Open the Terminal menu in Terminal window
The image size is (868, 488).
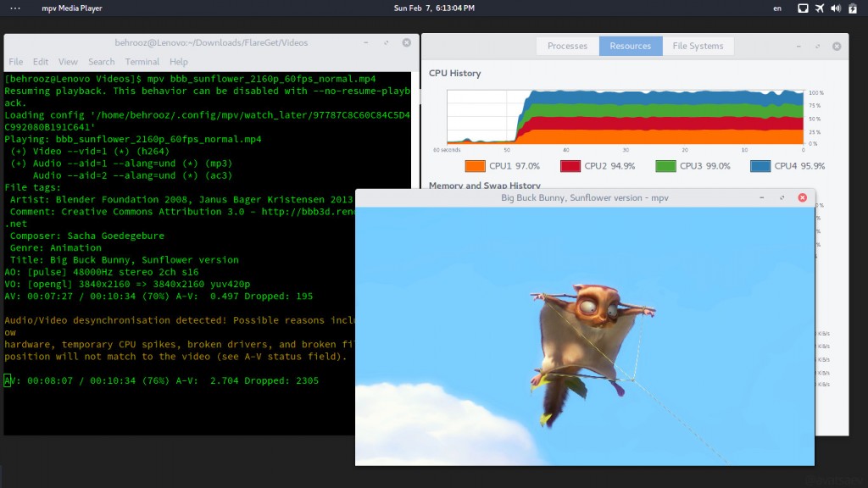click(142, 61)
